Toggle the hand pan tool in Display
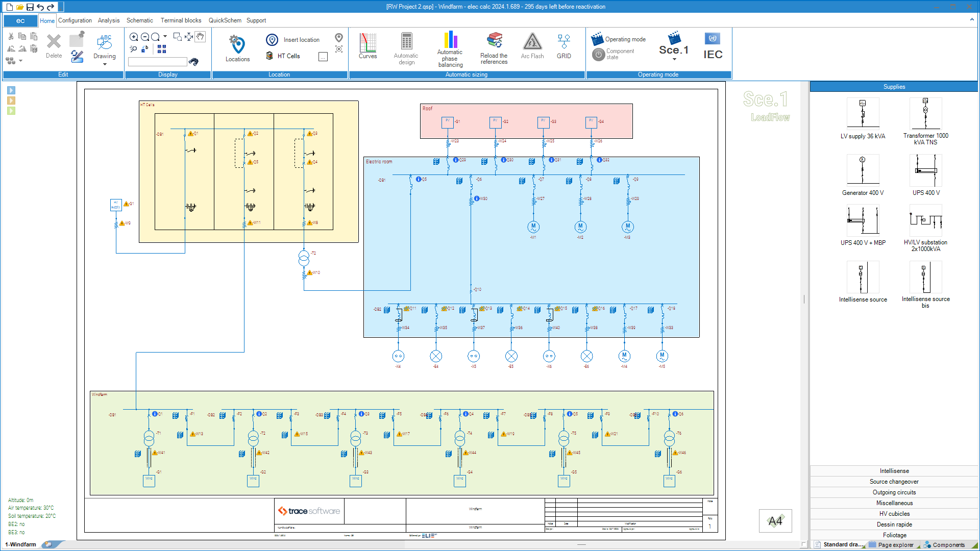 [x=200, y=37]
